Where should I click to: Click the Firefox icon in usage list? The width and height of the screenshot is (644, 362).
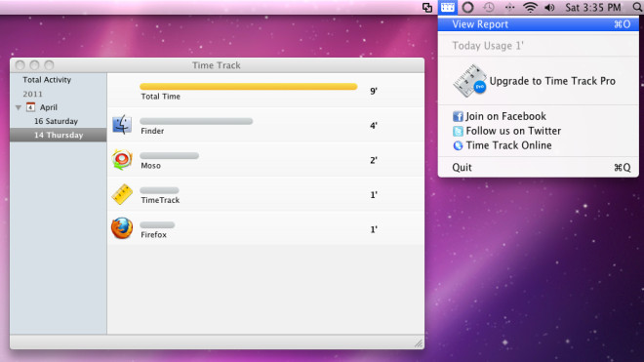pyautogui.click(x=122, y=228)
